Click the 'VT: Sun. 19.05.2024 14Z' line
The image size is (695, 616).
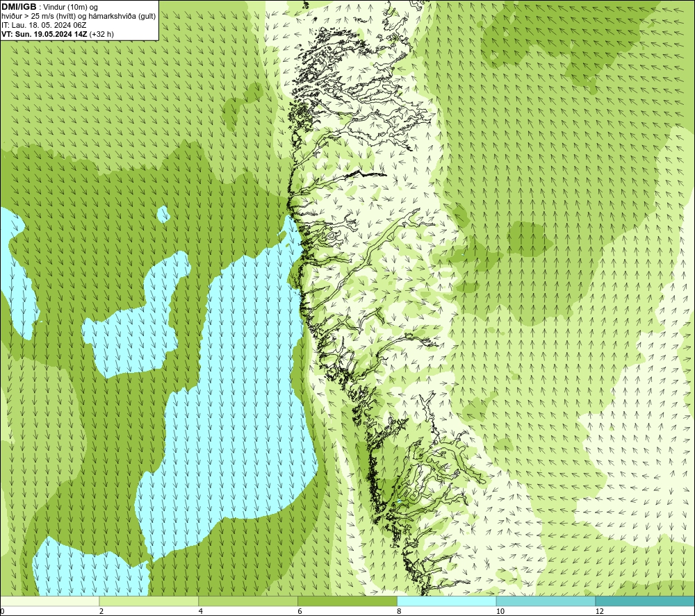click(44, 34)
